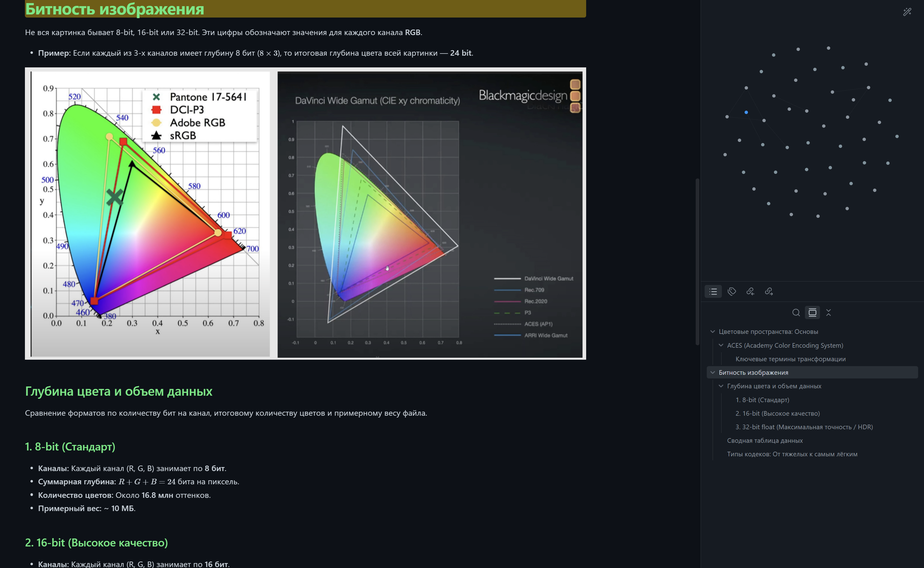
Task: Open the Tags tab icon
Action: click(732, 291)
